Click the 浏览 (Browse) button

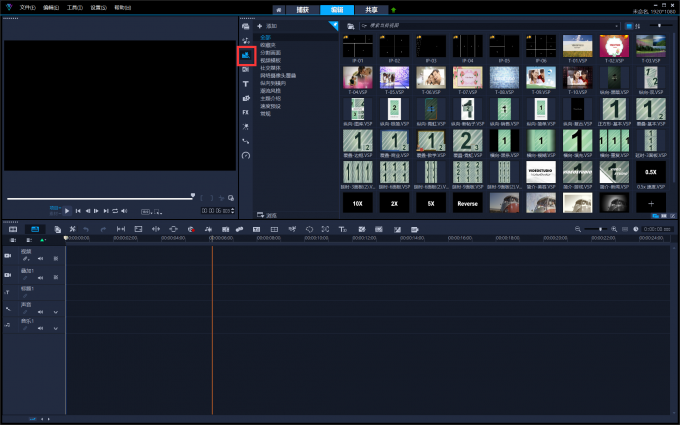[267, 215]
